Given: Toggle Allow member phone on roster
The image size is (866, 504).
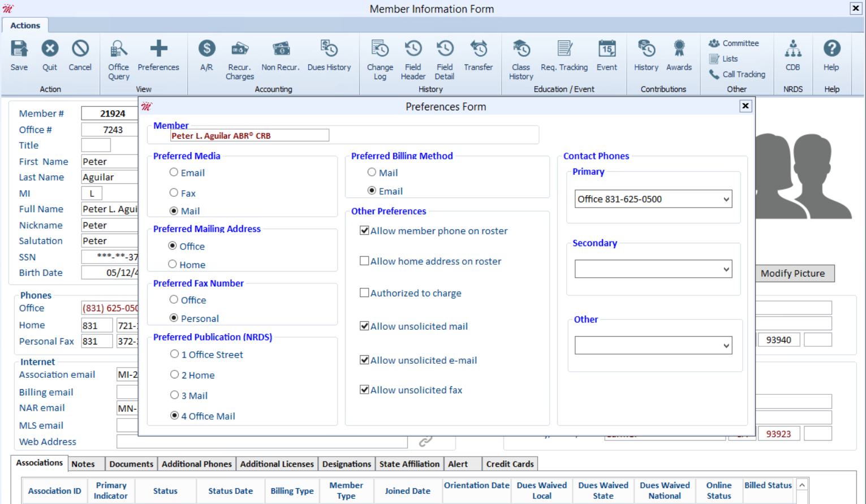Looking at the screenshot, I should (365, 230).
